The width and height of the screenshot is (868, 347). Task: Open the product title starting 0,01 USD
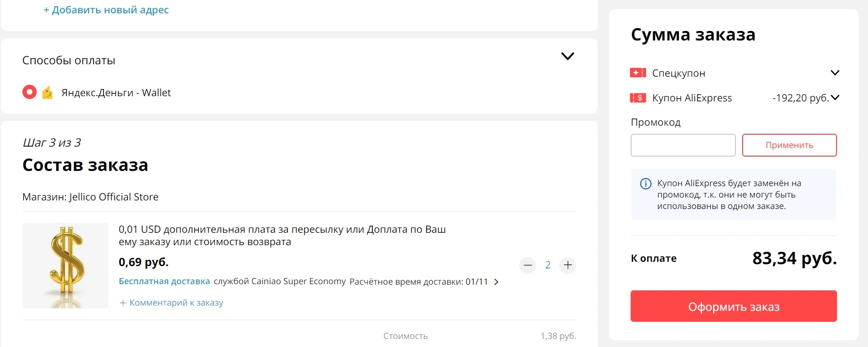(x=282, y=236)
